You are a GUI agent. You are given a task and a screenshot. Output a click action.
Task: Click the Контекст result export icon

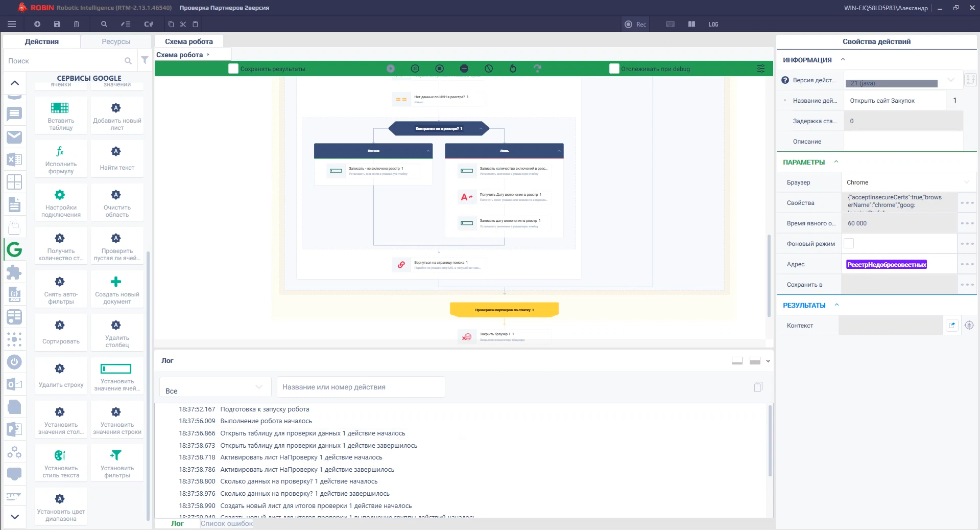point(952,325)
